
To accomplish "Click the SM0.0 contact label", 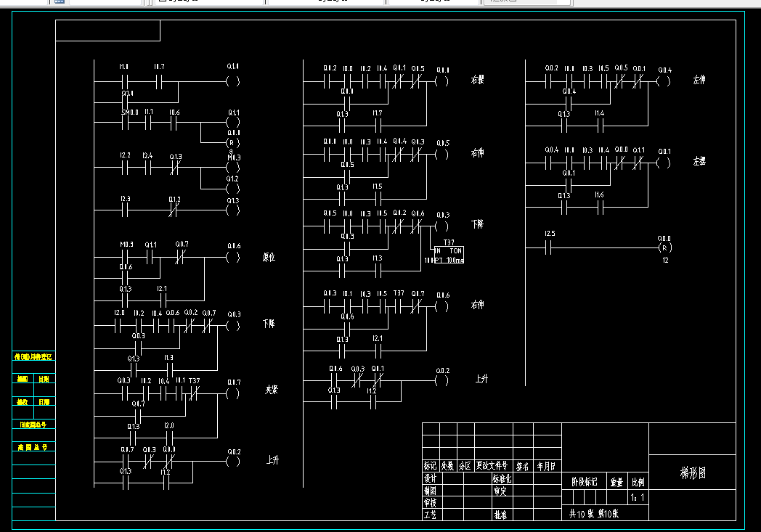I will (129, 112).
